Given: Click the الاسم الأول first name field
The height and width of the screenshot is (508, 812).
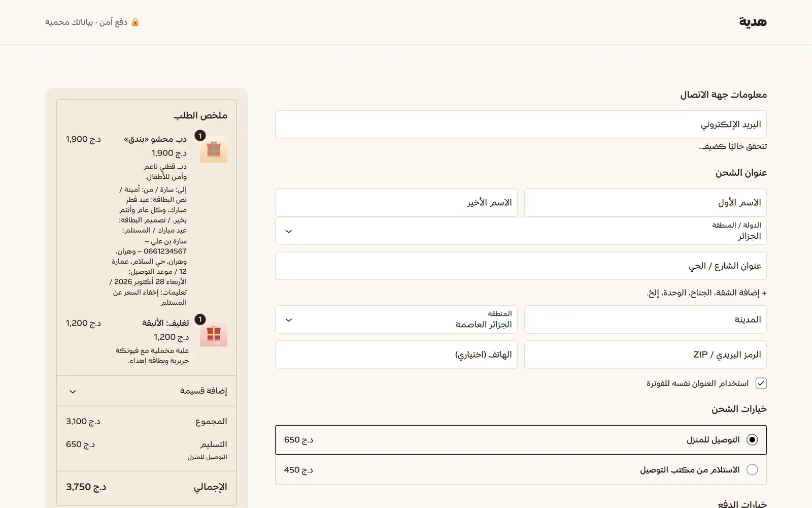Looking at the screenshot, I should 646,203.
